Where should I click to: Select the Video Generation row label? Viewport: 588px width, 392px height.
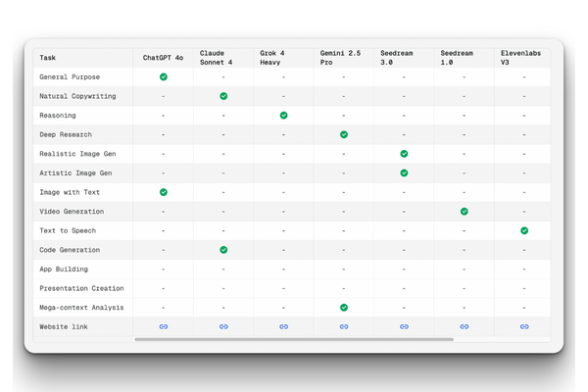click(x=72, y=212)
